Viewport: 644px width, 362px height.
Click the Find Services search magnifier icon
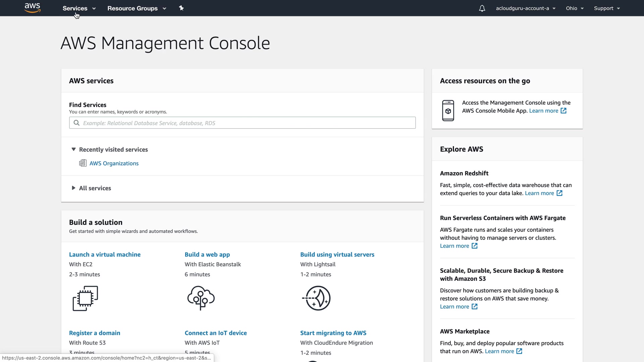(76, 123)
